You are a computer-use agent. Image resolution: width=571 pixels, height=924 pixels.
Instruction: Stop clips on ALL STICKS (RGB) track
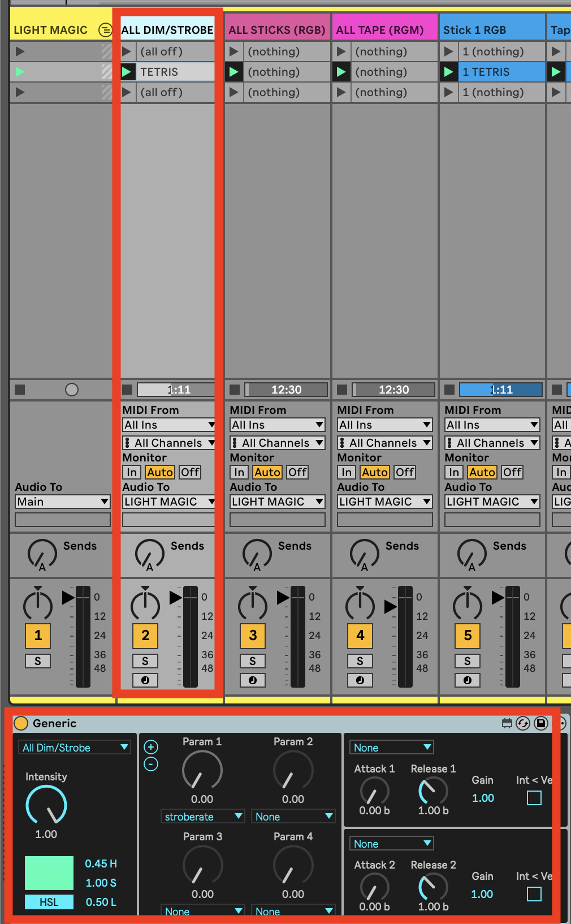point(235,390)
